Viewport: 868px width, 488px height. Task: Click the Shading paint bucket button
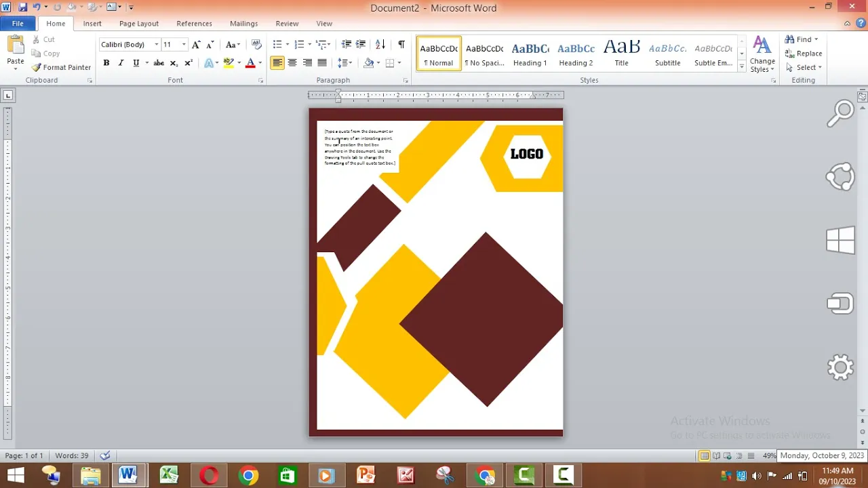click(368, 63)
